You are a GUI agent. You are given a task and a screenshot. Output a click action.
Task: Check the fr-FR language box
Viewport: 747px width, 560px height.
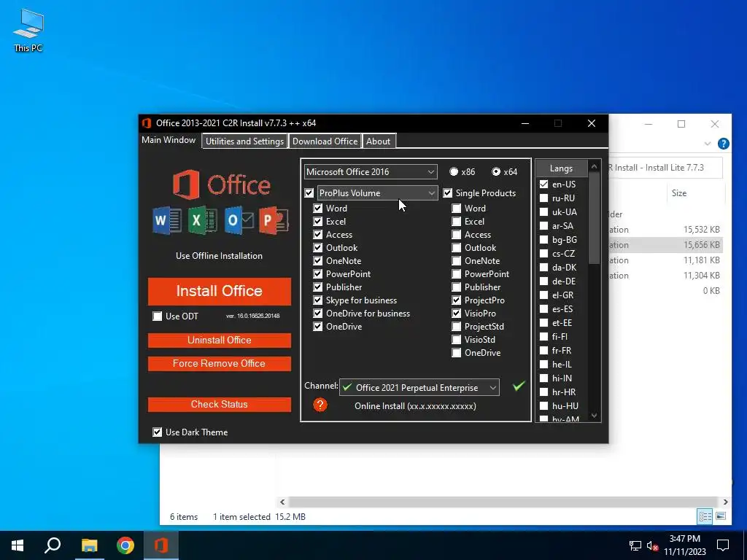point(543,351)
